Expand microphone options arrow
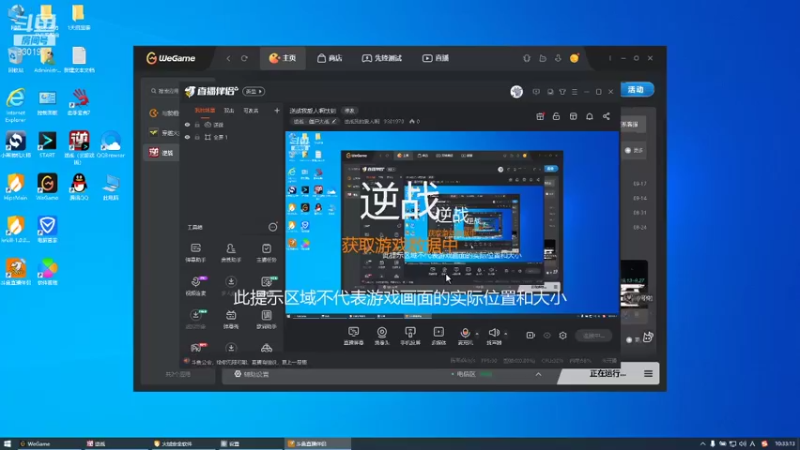The width and height of the screenshot is (800, 450). (477, 334)
